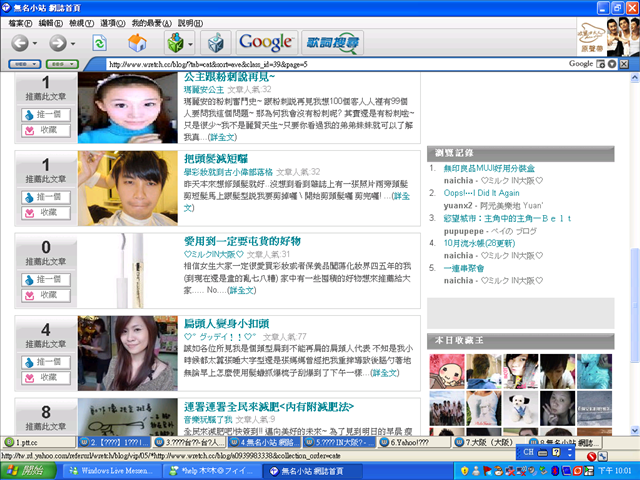Open the Home page house icon
This screenshot has width=640, height=480.
[x=137, y=43]
